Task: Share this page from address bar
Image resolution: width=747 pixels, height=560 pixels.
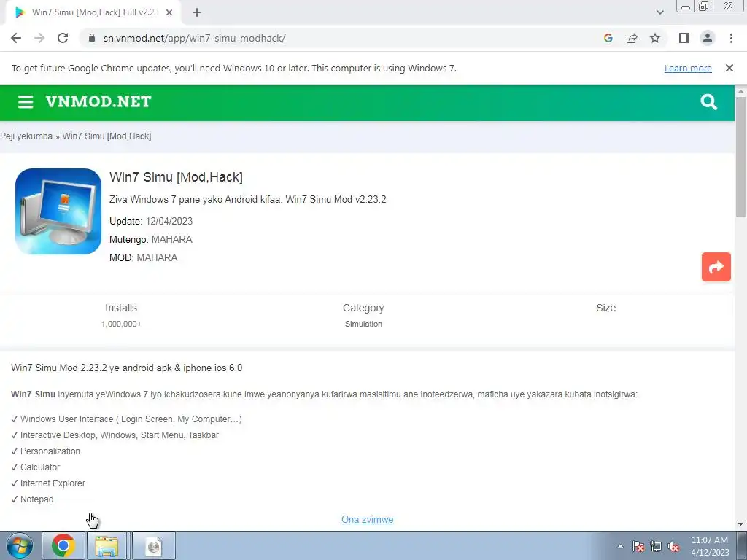Action: pos(632,38)
